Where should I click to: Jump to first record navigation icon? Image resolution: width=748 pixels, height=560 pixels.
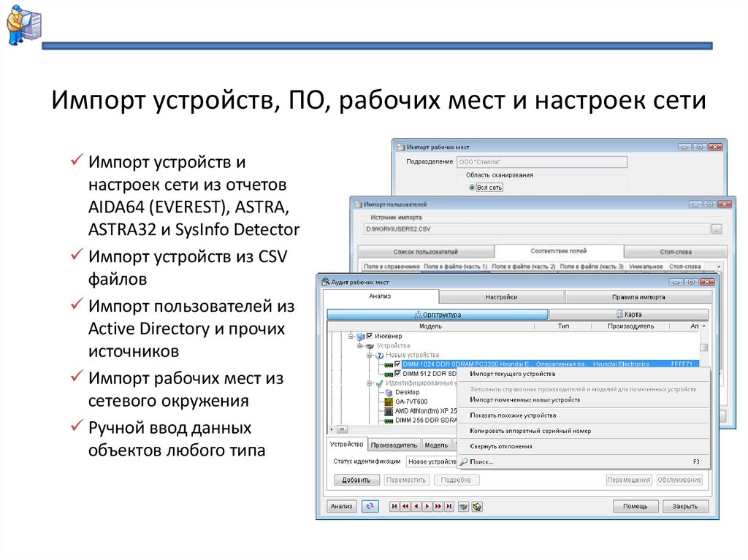(394, 507)
